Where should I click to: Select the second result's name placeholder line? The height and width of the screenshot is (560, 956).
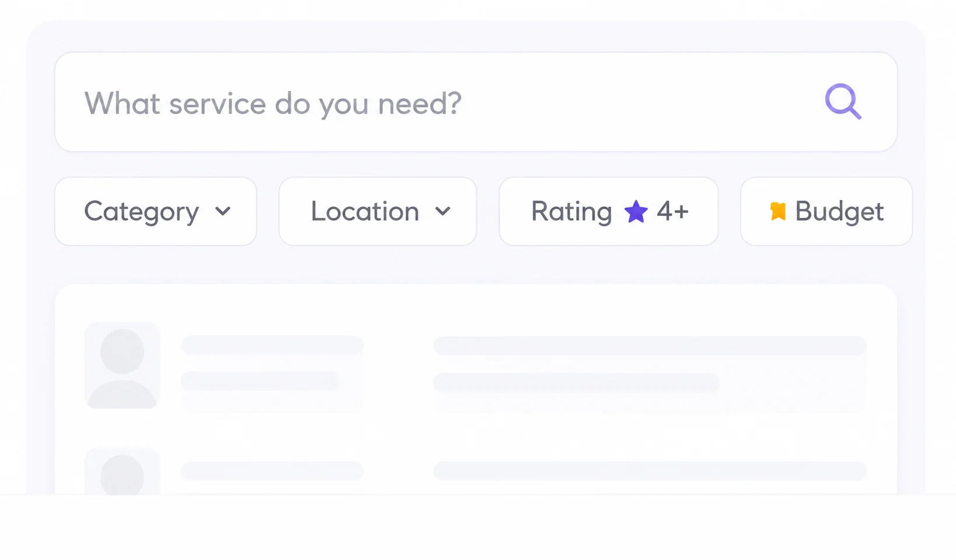point(272,471)
